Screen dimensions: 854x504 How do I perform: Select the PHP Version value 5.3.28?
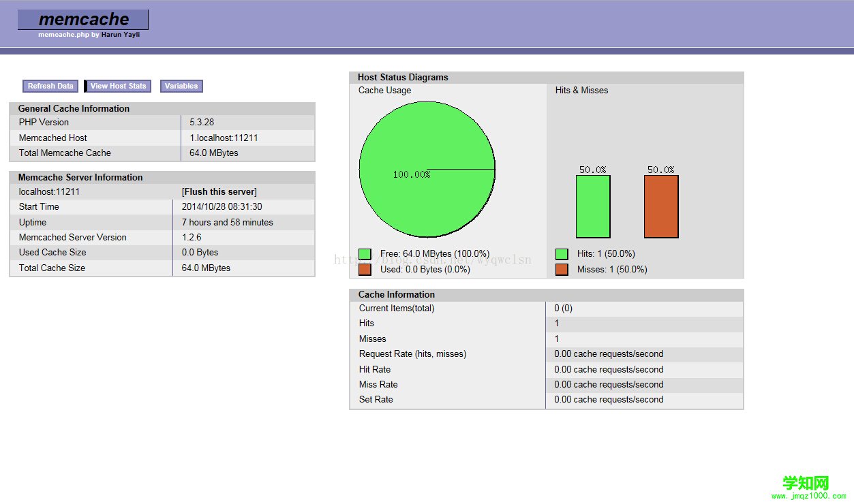202,123
